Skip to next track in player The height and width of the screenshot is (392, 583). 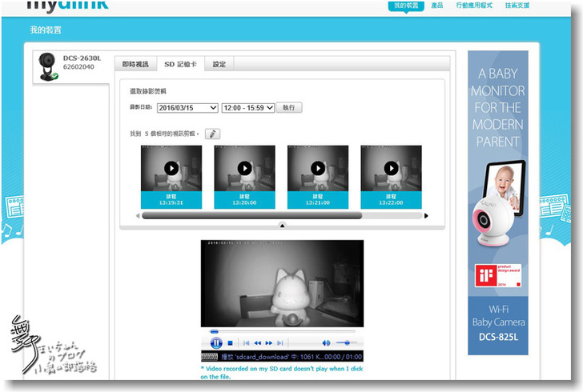click(280, 343)
